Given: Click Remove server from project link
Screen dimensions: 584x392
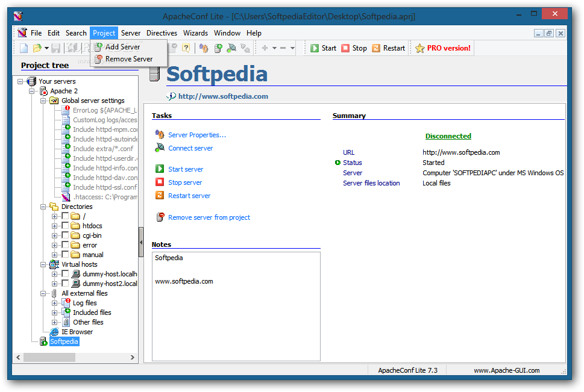Looking at the screenshot, I should tap(209, 217).
